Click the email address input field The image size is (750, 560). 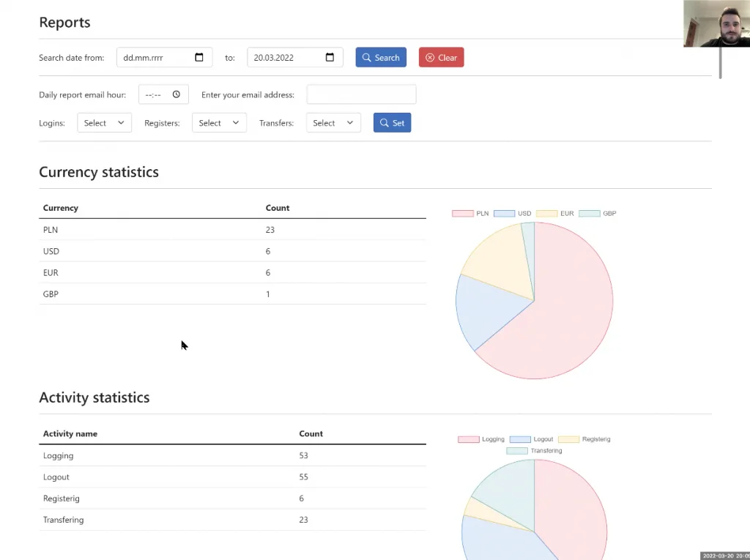(361, 94)
